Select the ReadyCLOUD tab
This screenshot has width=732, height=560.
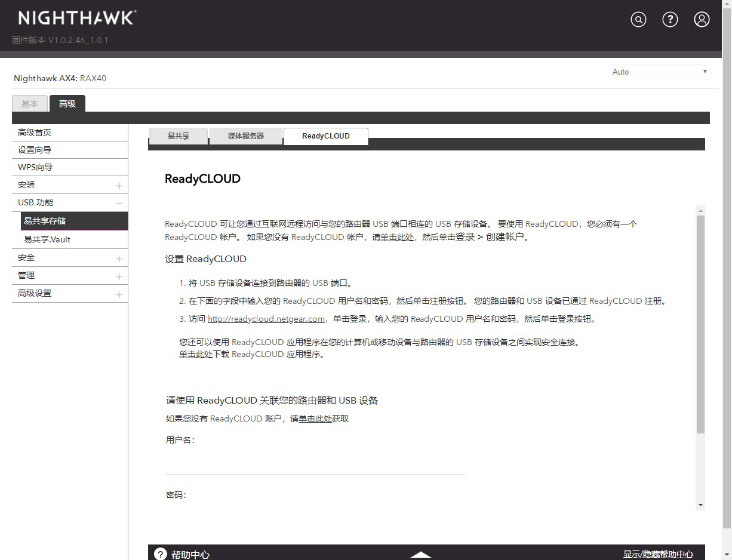(326, 136)
